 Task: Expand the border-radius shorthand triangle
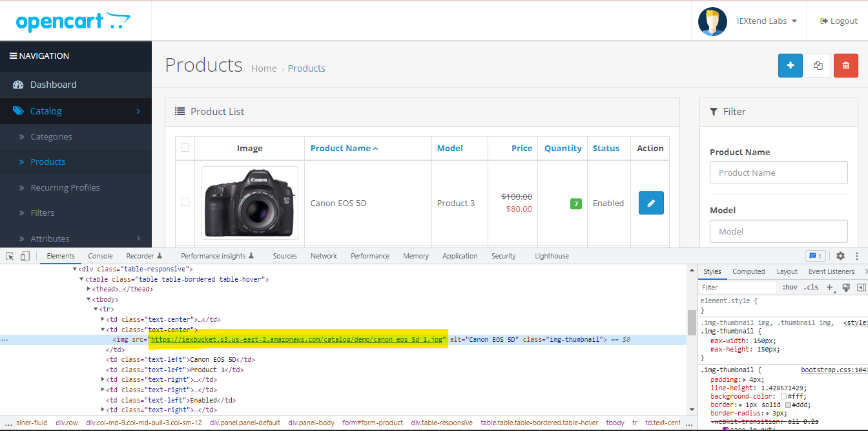(768, 413)
